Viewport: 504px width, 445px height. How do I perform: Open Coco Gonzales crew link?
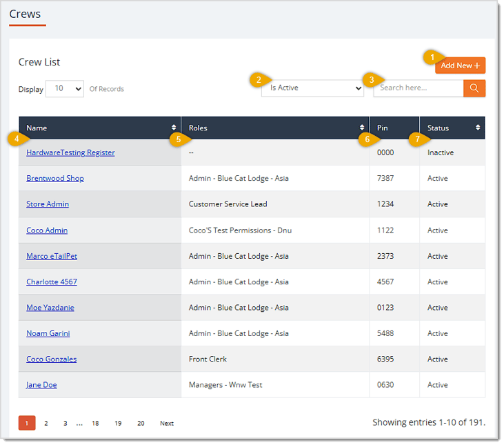(52, 359)
